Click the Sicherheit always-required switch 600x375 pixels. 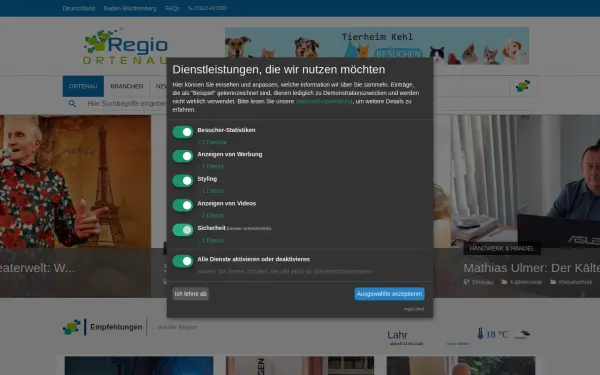183,230
